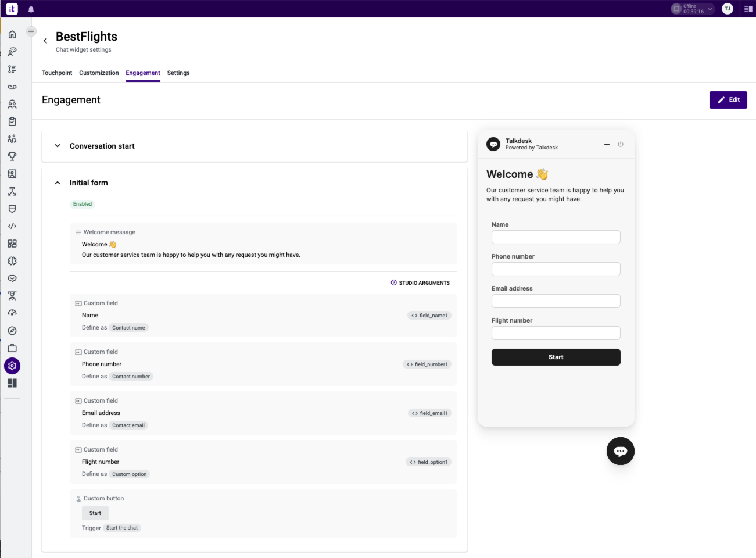The height and width of the screenshot is (558, 756).
Task: Open the compass explore sidebar icon
Action: click(12, 331)
